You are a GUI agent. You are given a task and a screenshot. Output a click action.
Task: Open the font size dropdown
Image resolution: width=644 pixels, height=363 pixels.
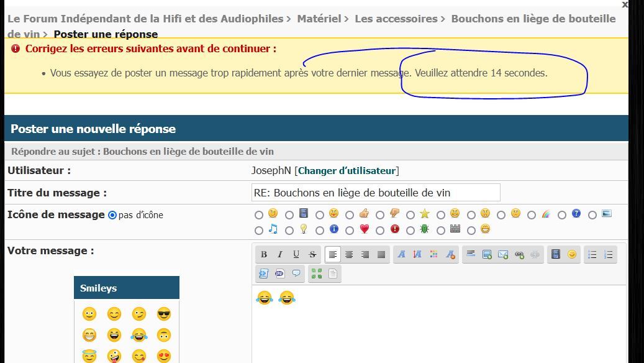(x=417, y=254)
